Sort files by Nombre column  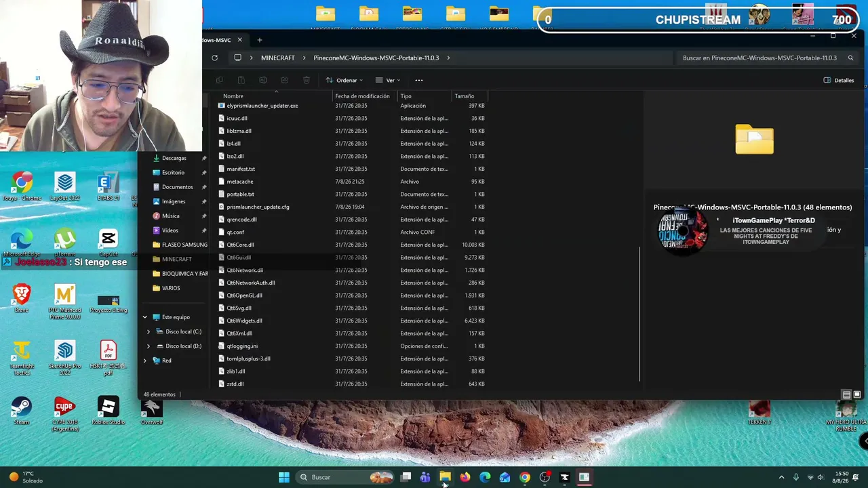[275, 96]
